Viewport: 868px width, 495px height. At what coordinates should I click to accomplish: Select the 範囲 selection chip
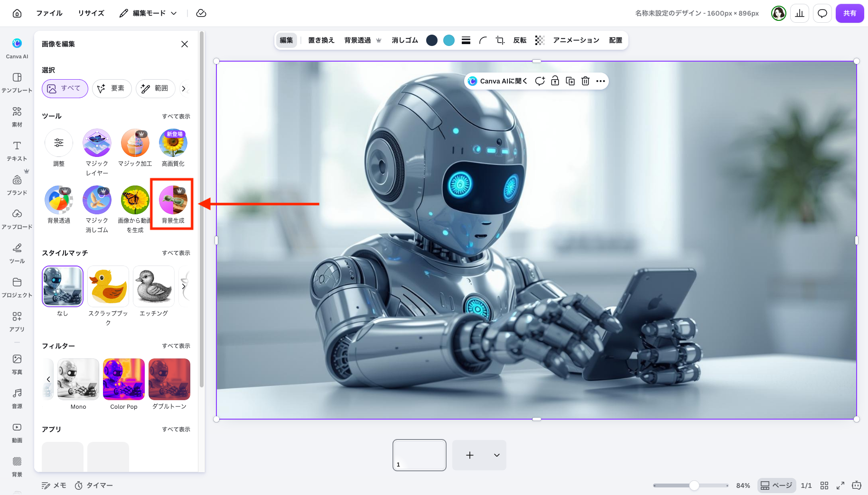156,89
